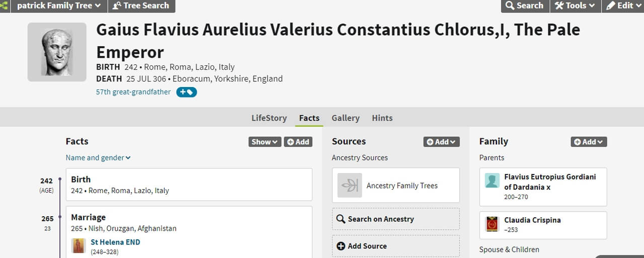644x258 pixels.
Task: Go to the Hints tab
Action: tap(382, 118)
